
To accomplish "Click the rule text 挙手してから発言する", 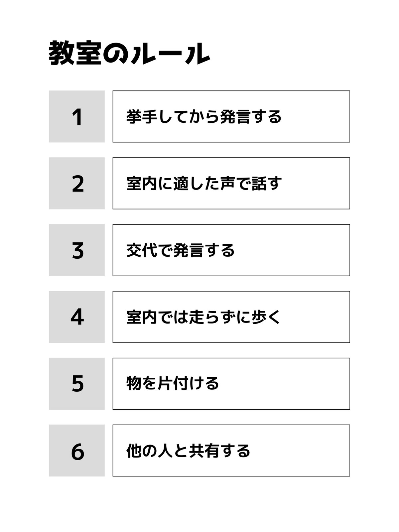I will (204, 117).
